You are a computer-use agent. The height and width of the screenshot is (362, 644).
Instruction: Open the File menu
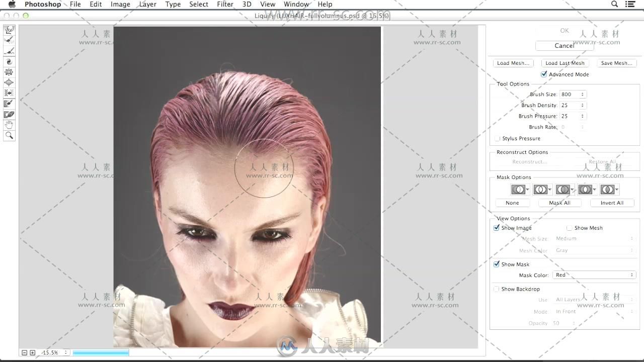click(x=75, y=4)
